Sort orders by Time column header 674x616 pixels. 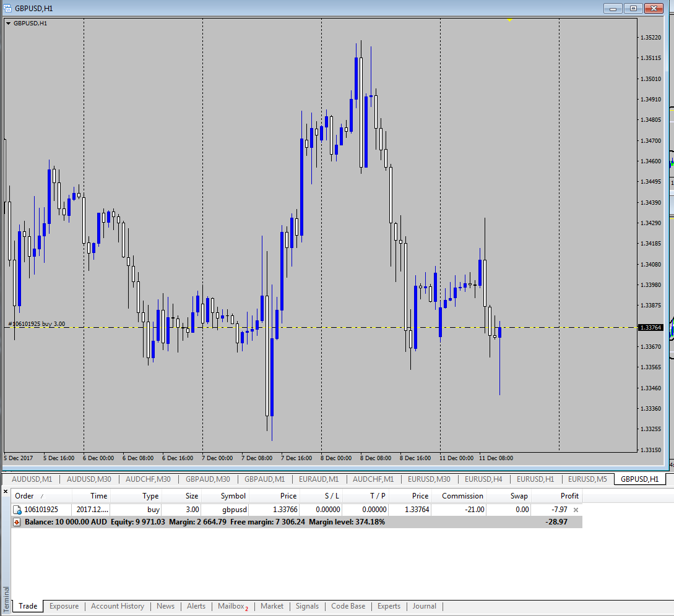[x=91, y=496]
